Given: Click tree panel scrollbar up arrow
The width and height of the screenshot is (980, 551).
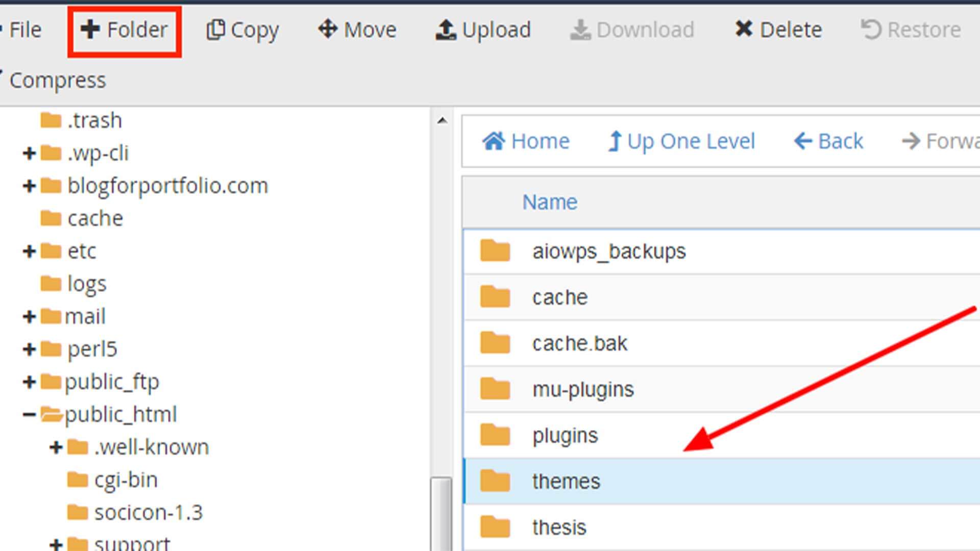Looking at the screenshot, I should (442, 121).
